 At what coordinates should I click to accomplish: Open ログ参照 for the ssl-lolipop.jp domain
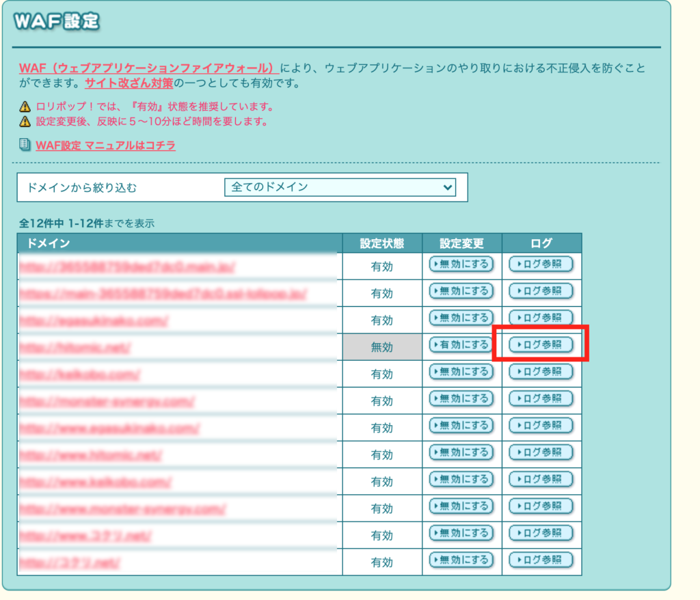[541, 291]
